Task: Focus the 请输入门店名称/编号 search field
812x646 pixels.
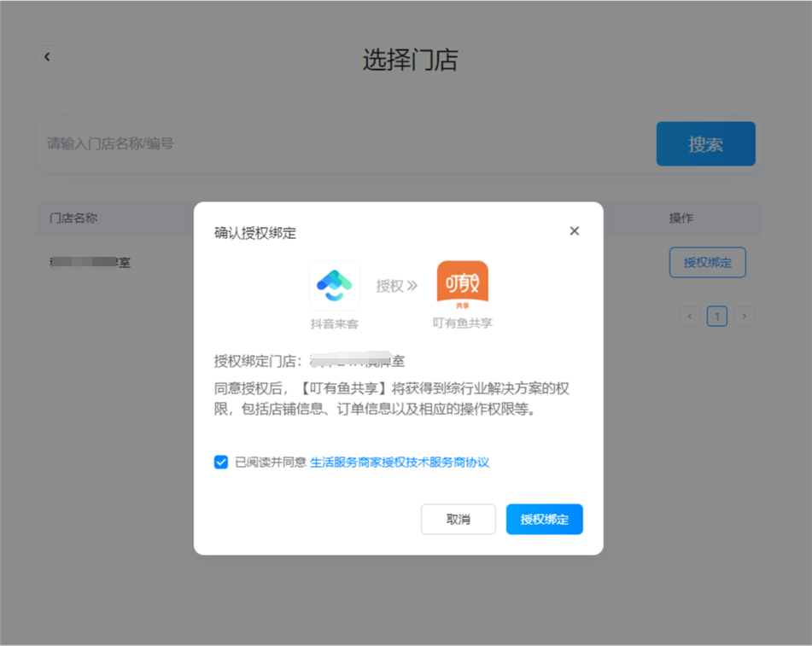Action: [342, 144]
